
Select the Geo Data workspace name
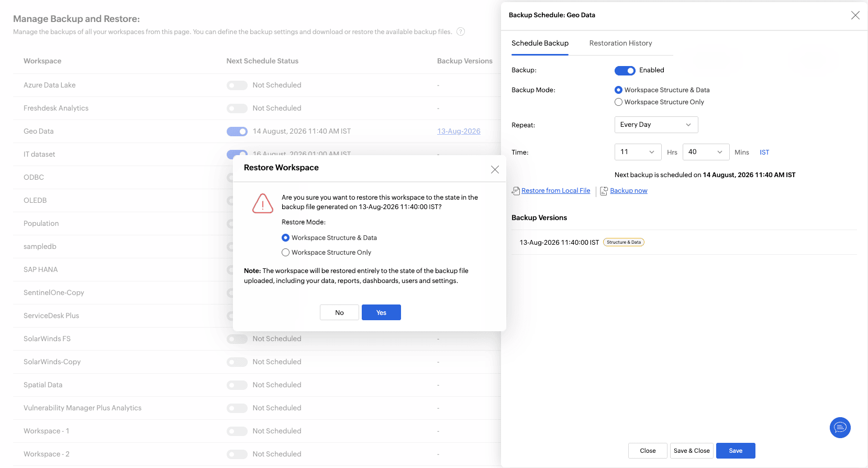(38, 132)
